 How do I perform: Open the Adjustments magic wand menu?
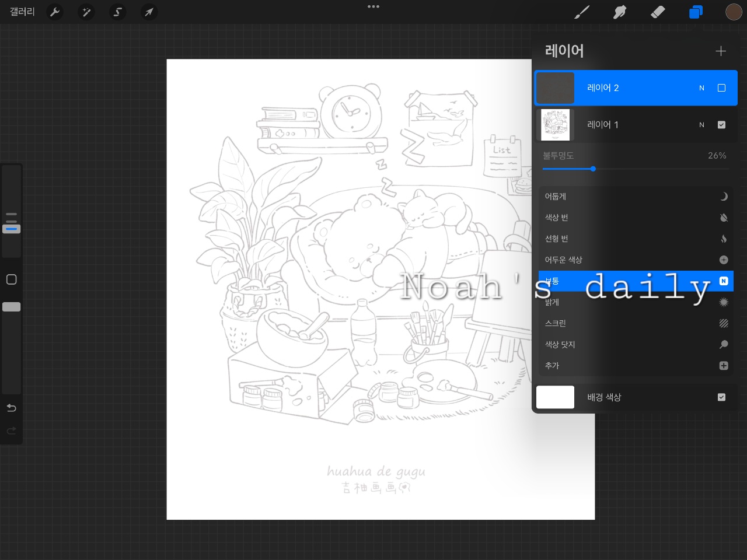point(86,12)
